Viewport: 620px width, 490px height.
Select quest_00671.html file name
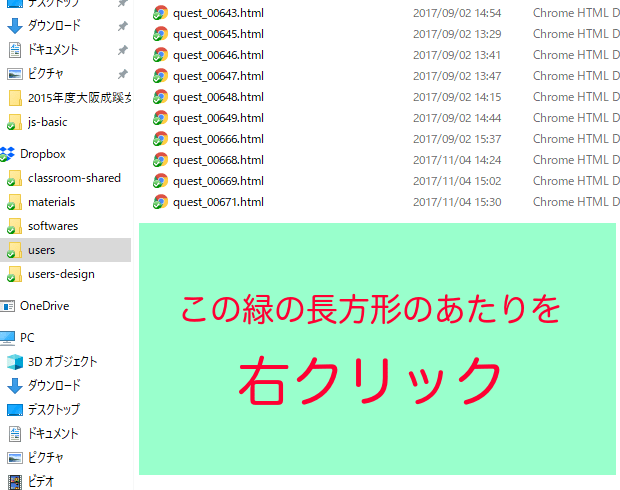pos(218,202)
